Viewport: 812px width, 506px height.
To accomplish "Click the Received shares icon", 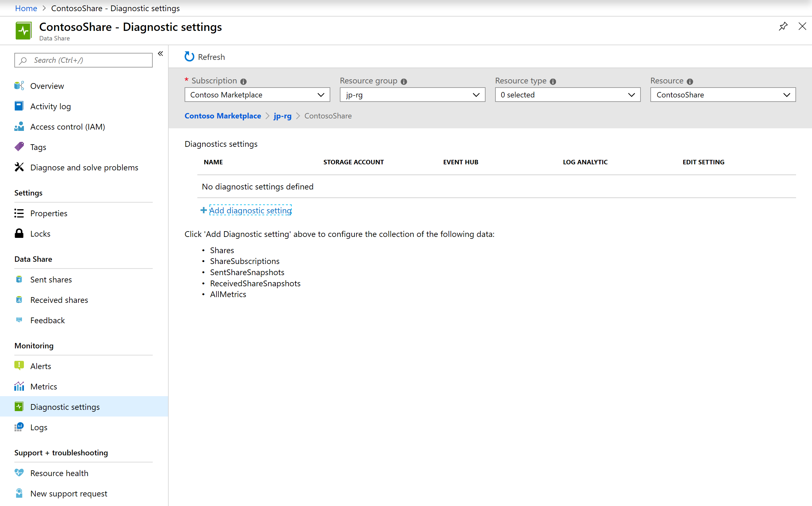I will (19, 300).
